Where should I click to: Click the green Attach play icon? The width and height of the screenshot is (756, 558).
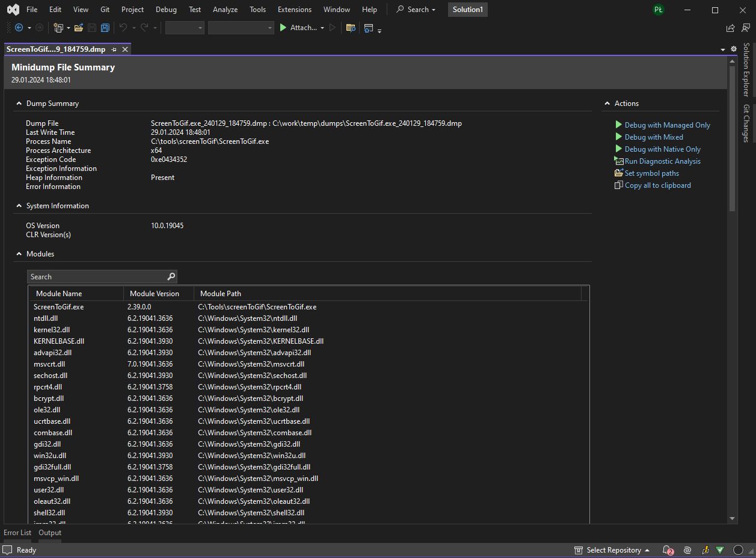(283, 28)
